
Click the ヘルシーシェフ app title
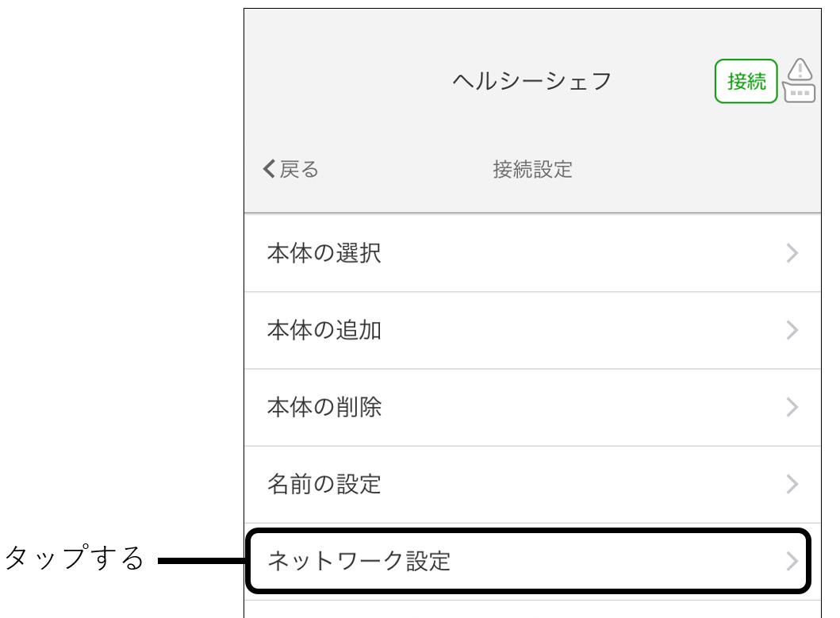(x=532, y=81)
